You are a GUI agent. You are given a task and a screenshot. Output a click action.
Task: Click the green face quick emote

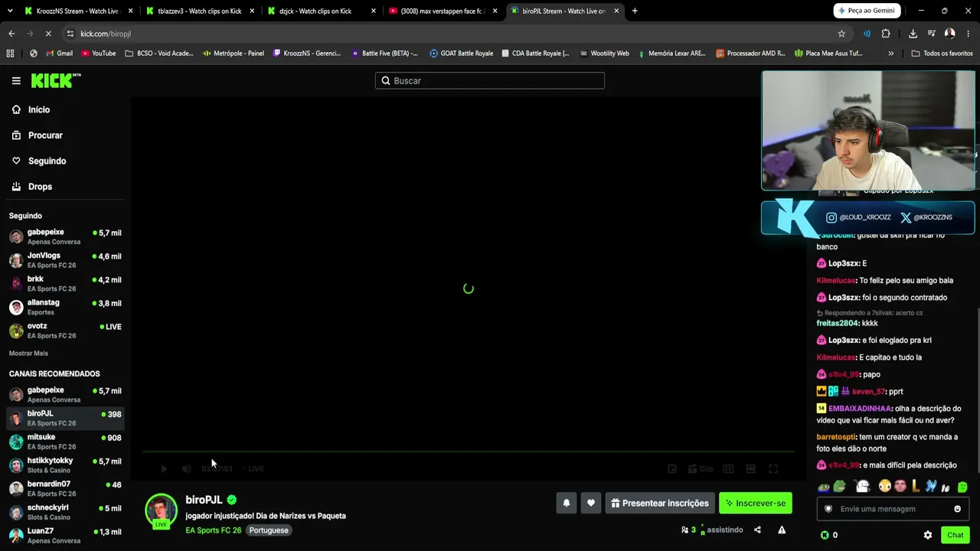pyautogui.click(x=962, y=487)
